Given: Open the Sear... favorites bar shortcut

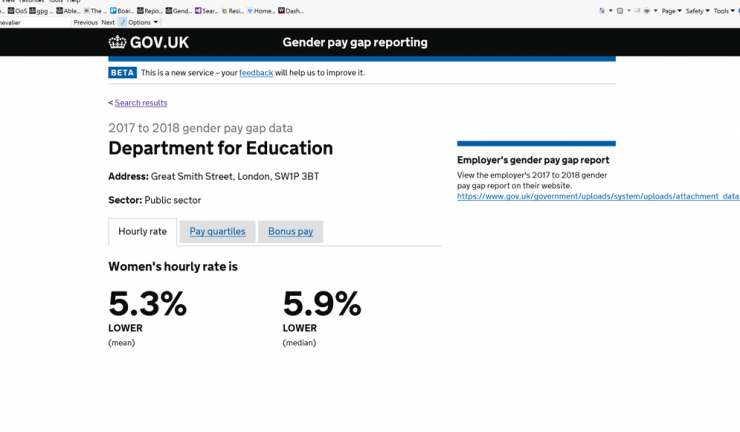Looking at the screenshot, I should pos(207,10).
